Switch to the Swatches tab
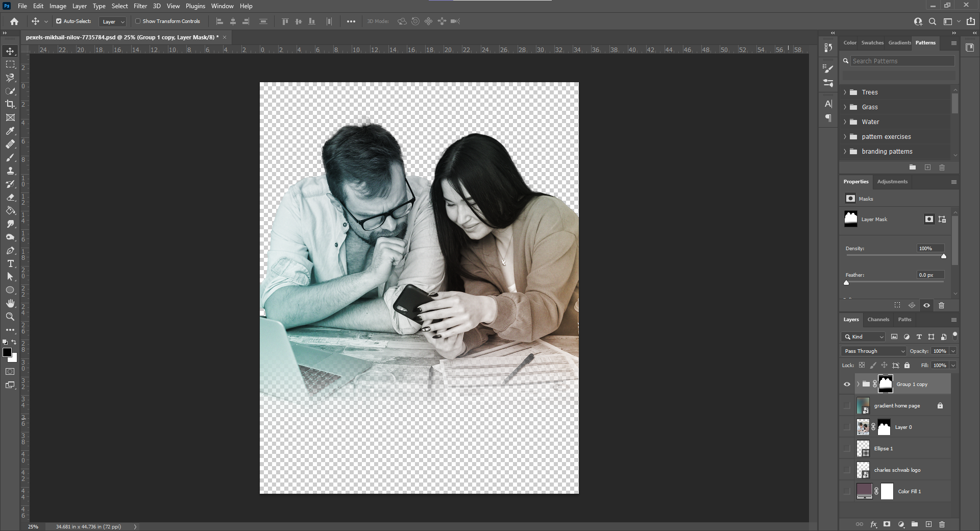Viewport: 980px width, 531px height. (872, 43)
